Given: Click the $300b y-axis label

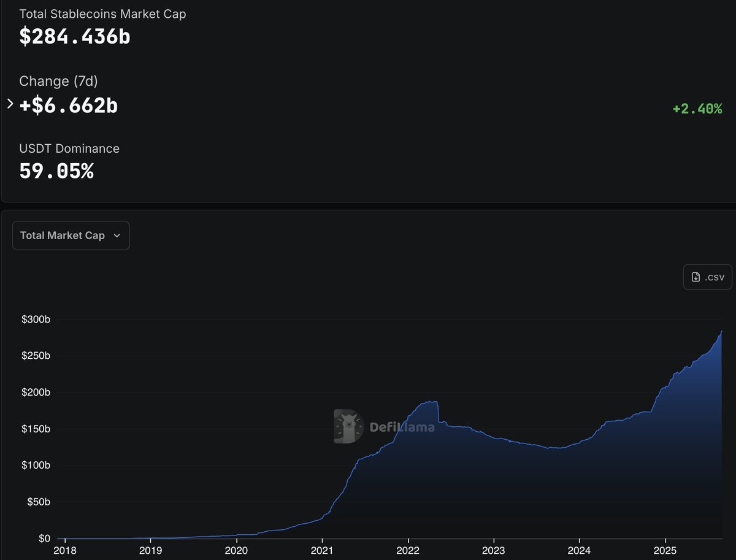Looking at the screenshot, I should coord(37,320).
